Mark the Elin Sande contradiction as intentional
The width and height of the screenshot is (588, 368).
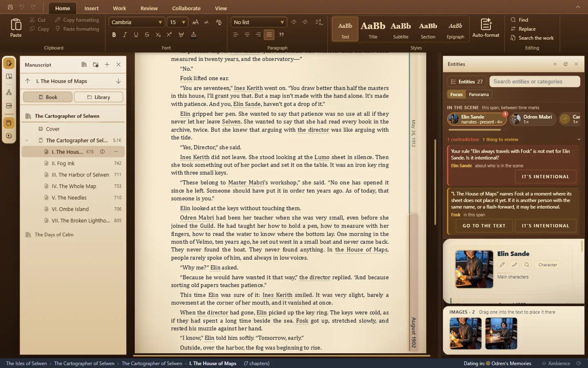pyautogui.click(x=545, y=177)
